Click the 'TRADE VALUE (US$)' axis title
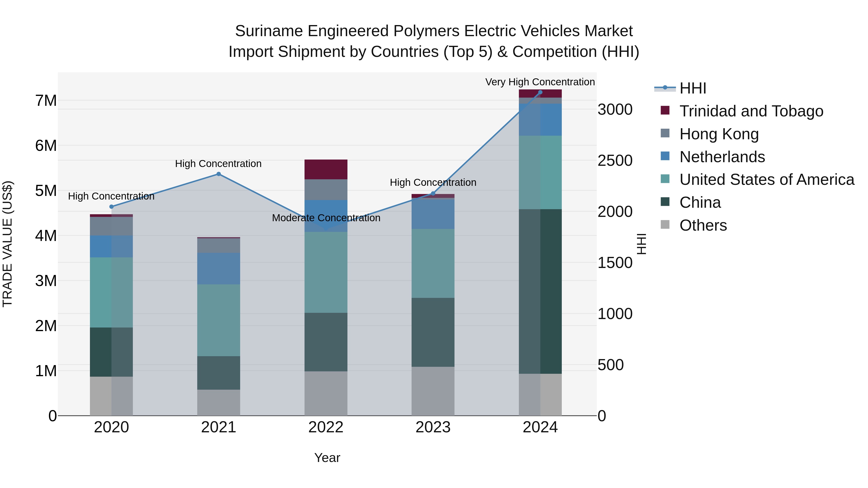The width and height of the screenshot is (868, 488). [7, 244]
